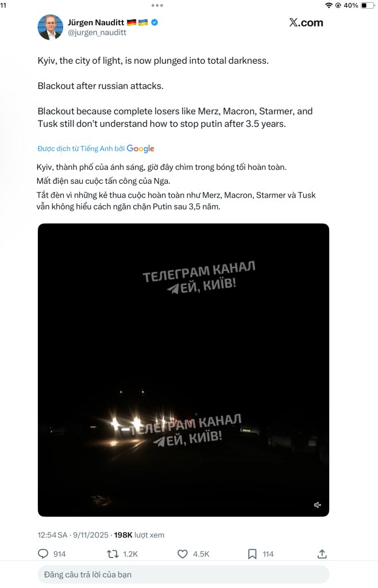Tap the Wi-Fi status icon

[x=329, y=5]
